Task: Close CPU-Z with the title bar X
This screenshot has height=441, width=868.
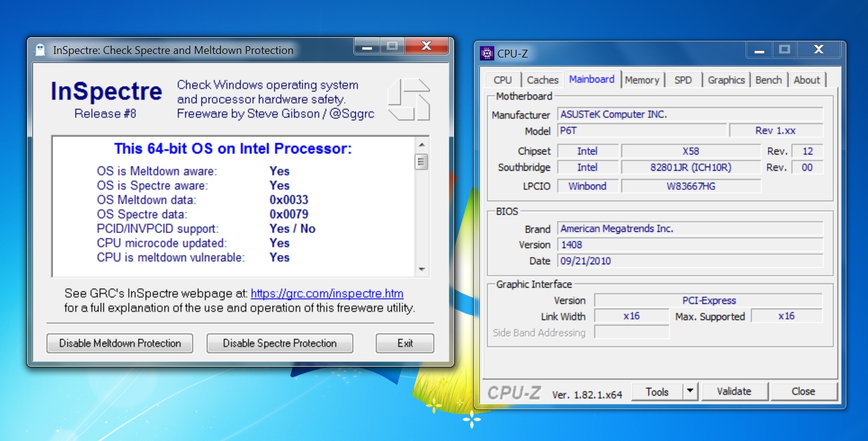Action: pyautogui.click(x=818, y=50)
